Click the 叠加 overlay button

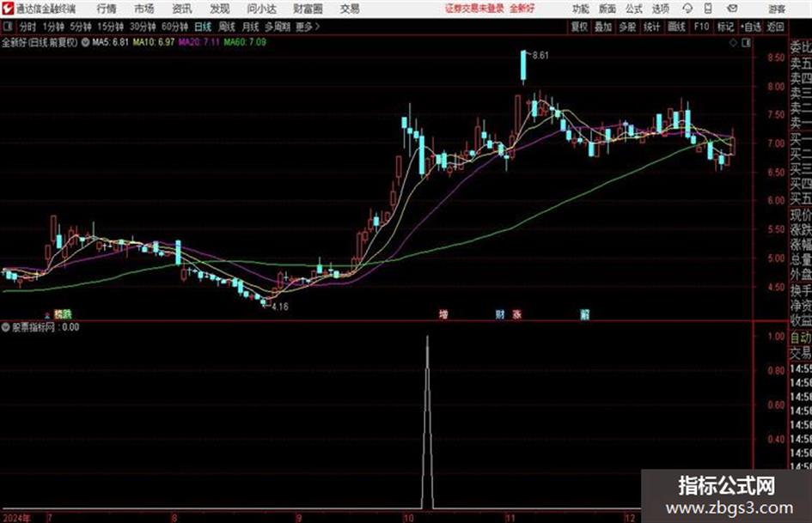pos(603,27)
